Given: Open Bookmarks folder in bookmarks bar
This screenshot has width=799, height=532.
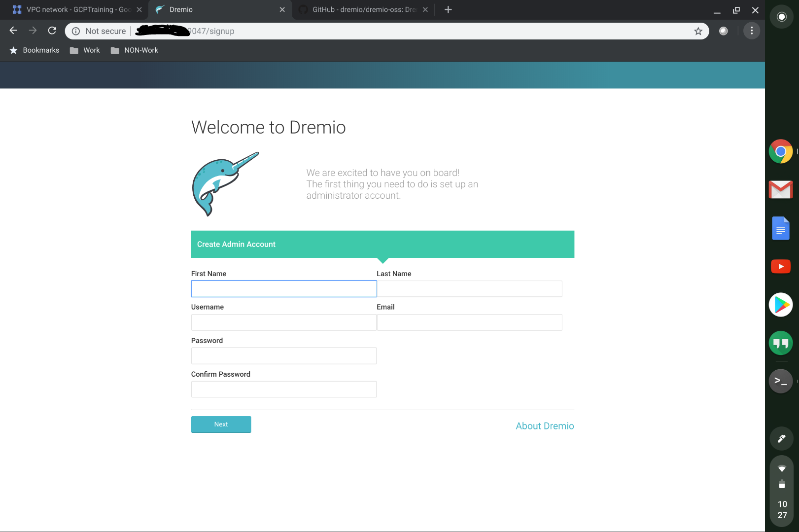Looking at the screenshot, I should 35,50.
